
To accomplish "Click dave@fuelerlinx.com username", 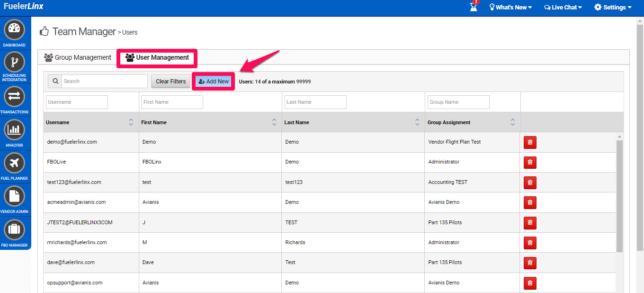I will [x=71, y=262].
